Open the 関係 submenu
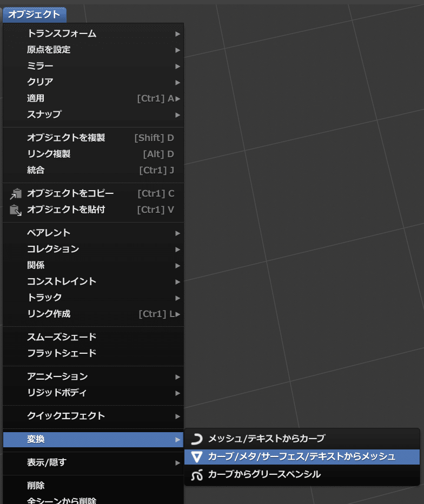Screen dimensions: 424x504 [94, 265]
